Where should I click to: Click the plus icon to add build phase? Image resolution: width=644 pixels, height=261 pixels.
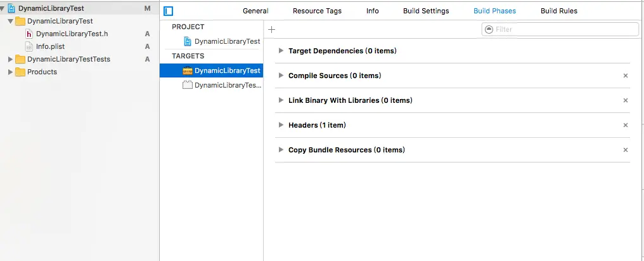tap(271, 29)
